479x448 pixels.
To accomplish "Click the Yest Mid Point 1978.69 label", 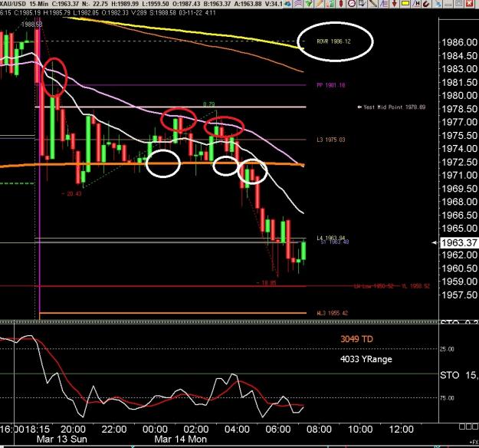I will click(x=394, y=107).
